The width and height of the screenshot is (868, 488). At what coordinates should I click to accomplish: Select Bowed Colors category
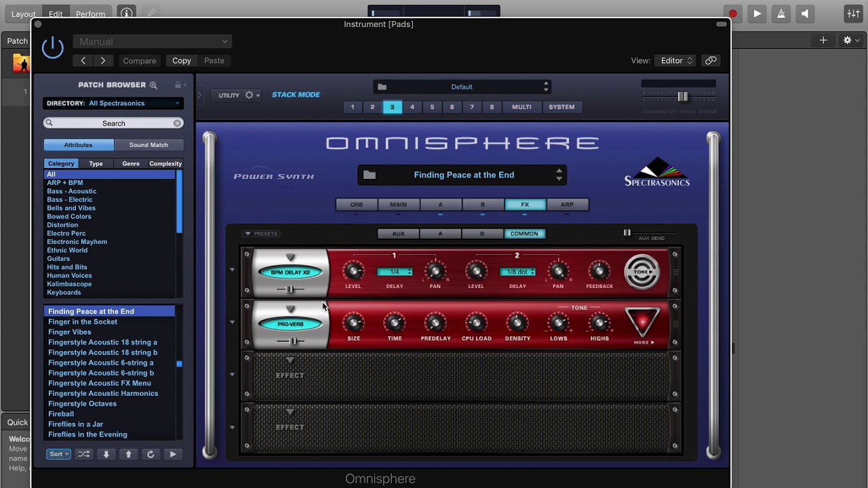69,216
